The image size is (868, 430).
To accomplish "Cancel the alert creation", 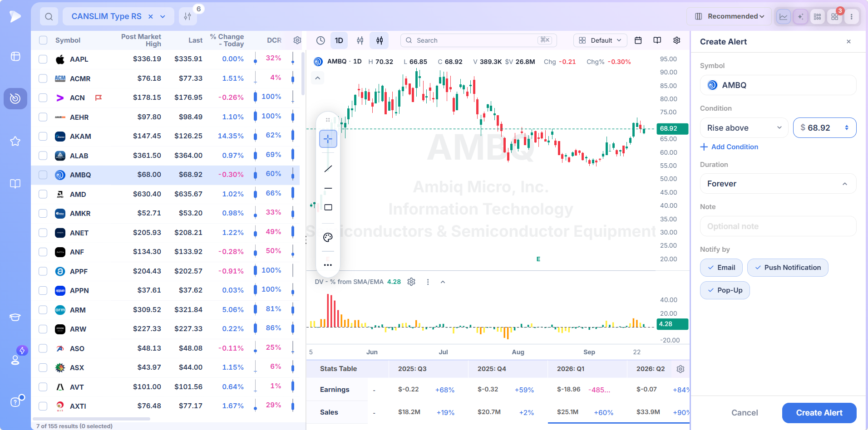I will [x=745, y=413].
